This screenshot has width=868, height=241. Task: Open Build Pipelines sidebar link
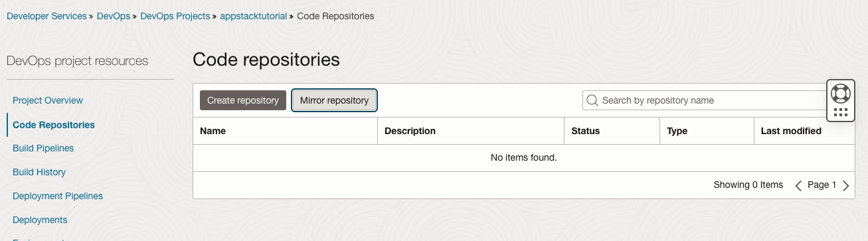pyautogui.click(x=43, y=148)
